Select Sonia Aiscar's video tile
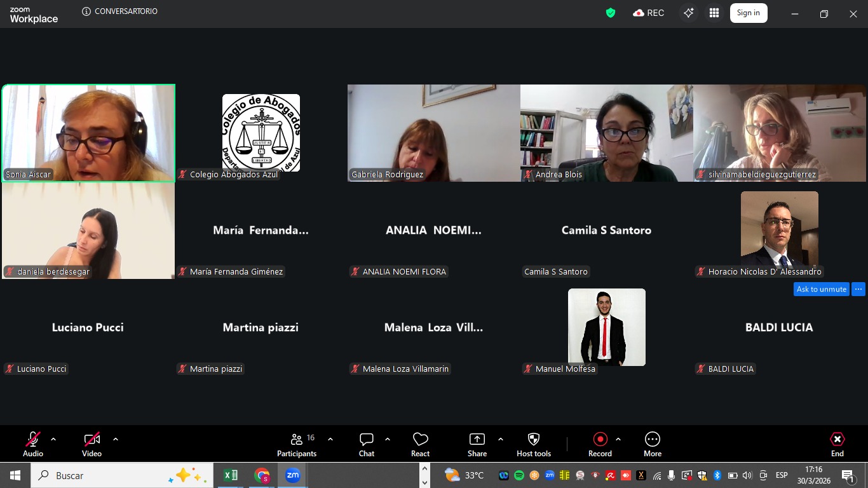The image size is (868, 488). click(x=88, y=133)
